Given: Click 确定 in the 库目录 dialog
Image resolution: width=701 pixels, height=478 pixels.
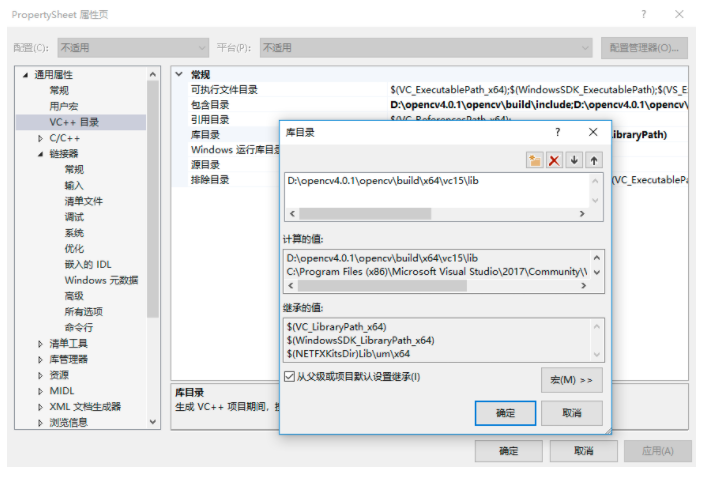Looking at the screenshot, I should point(505,413).
